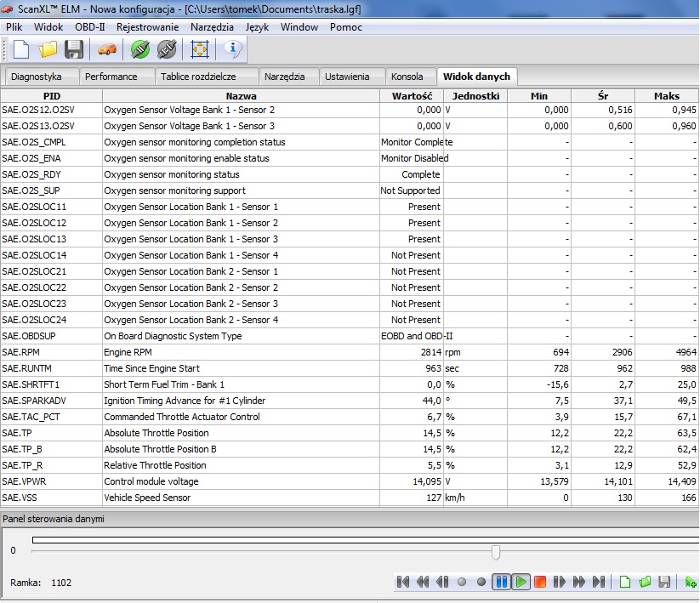Jump to the first frame
700x603 pixels.
(x=403, y=582)
